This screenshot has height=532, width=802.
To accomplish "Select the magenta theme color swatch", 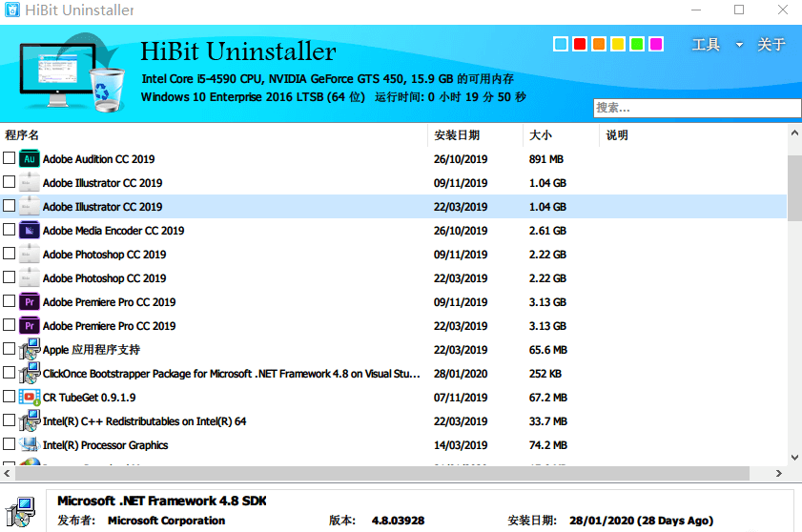I will (x=656, y=44).
